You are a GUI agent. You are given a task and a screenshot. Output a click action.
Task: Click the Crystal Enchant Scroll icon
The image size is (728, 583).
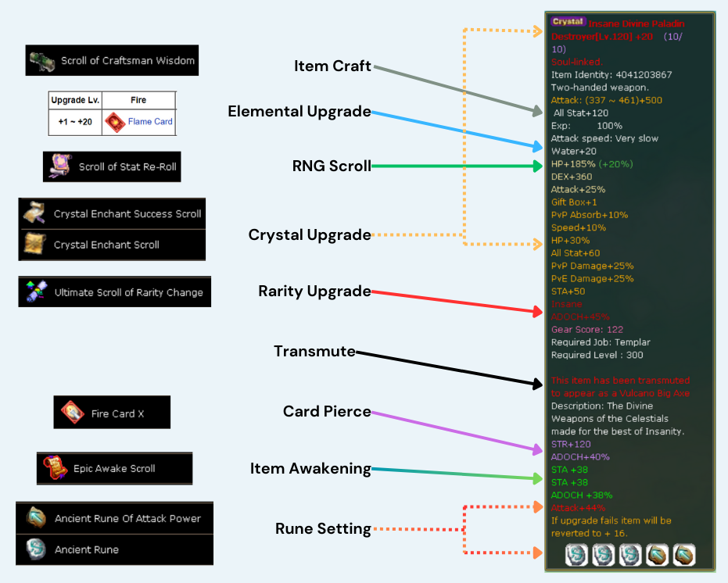(35, 245)
